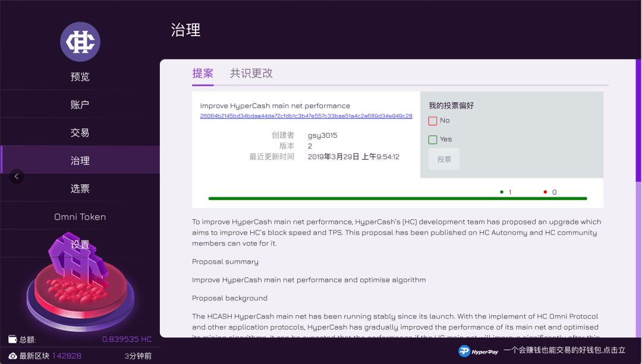
Task: Open the 设置 settings page
Action: (80, 245)
